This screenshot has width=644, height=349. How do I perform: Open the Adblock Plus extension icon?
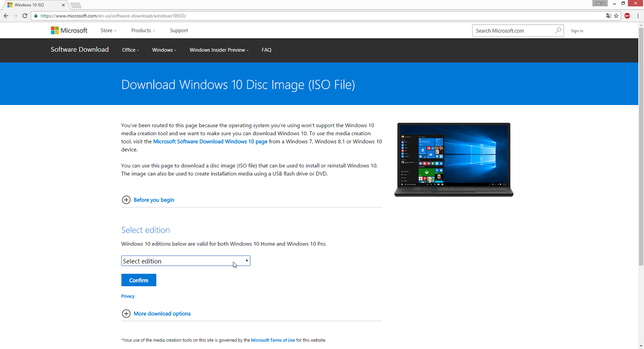click(627, 16)
